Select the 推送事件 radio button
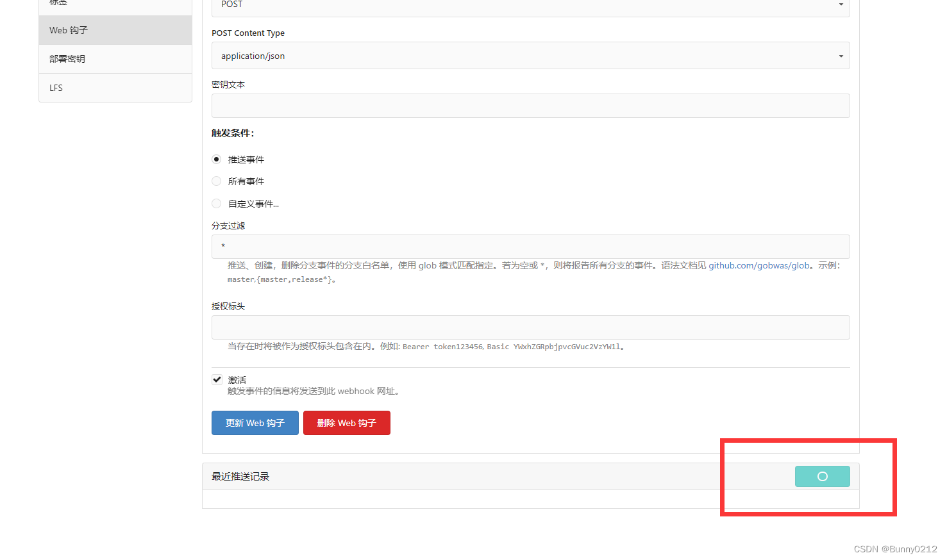947x560 pixels. click(x=217, y=159)
